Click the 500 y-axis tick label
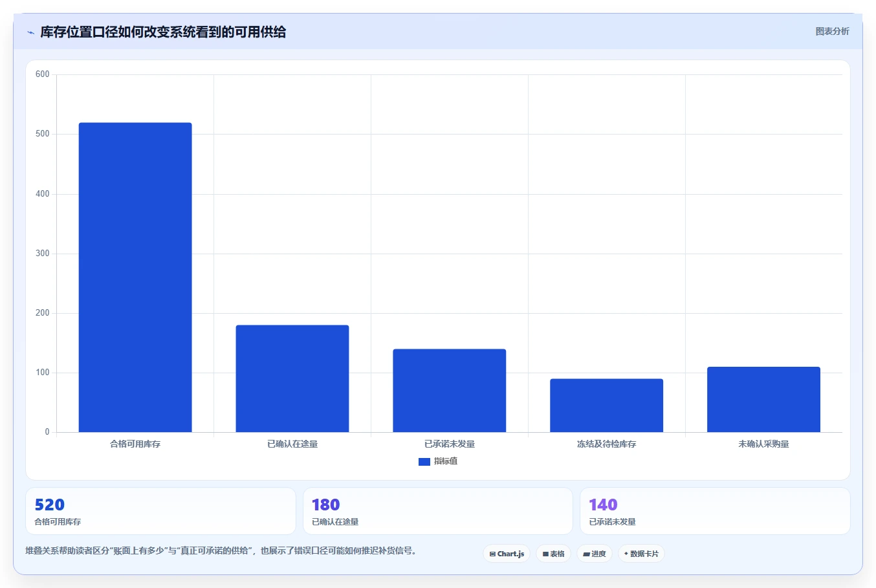 (43, 134)
